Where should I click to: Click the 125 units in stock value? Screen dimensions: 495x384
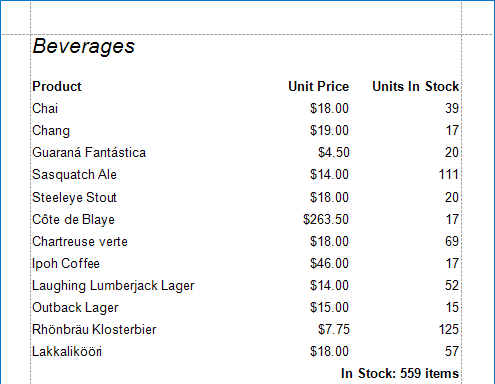tap(448, 329)
